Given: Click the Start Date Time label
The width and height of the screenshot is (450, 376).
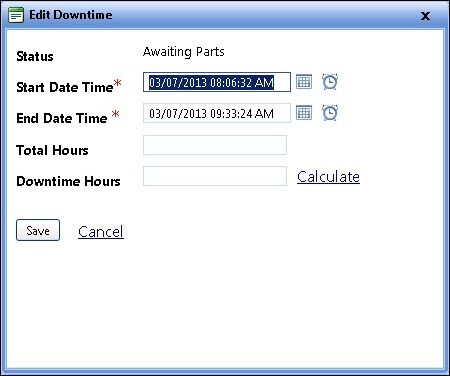Looking at the screenshot, I should click(65, 87).
